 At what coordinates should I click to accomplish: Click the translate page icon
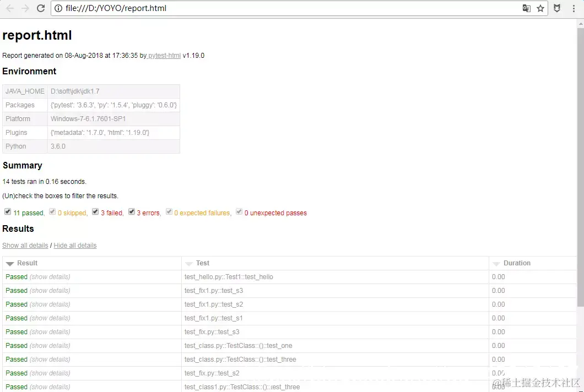pyautogui.click(x=526, y=8)
